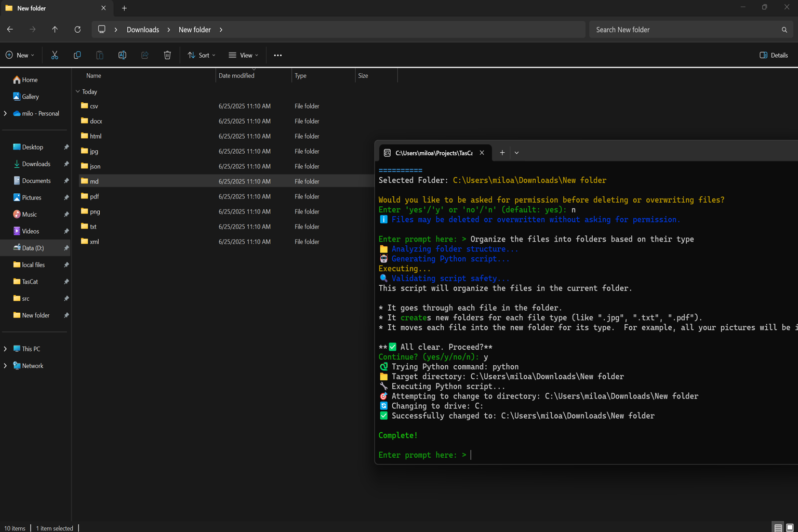Expand milo - Personal OneDrive node

point(5,113)
